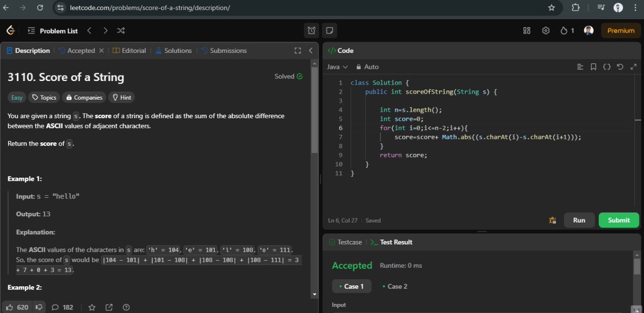Pick a random problem with shuffle icon
This screenshot has width=644, height=313.
coord(121,31)
